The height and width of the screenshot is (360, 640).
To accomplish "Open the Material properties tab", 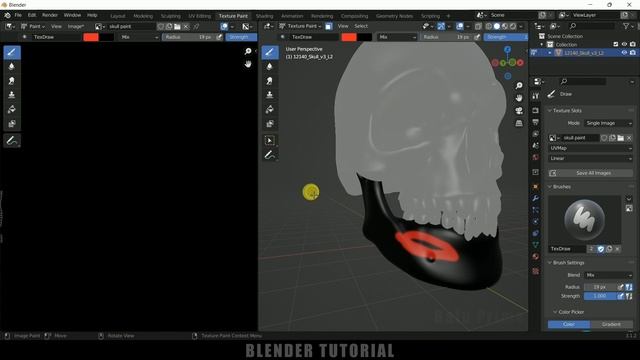I will 536,256.
